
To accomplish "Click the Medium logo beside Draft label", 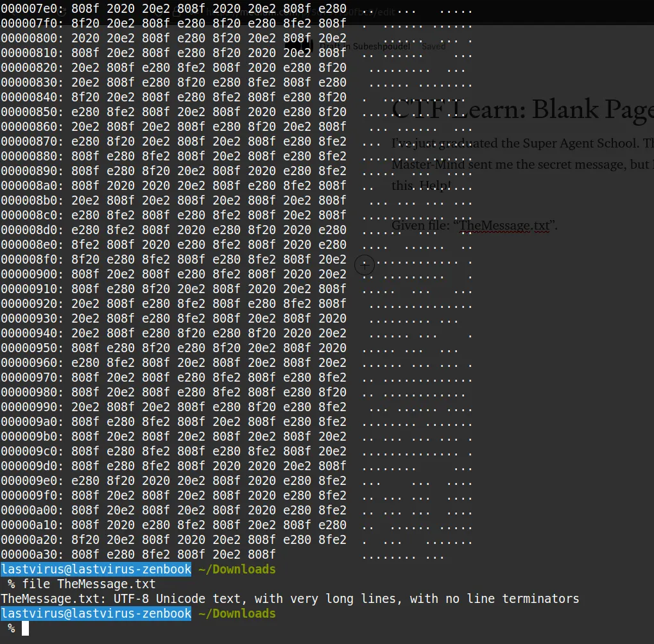I will [x=299, y=46].
